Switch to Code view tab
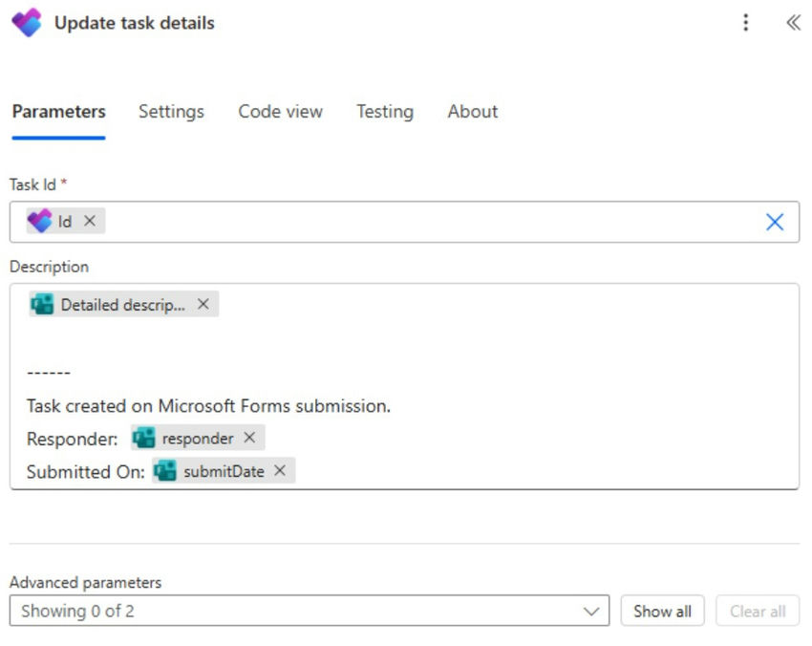The height and width of the screenshot is (646, 812). click(x=280, y=112)
